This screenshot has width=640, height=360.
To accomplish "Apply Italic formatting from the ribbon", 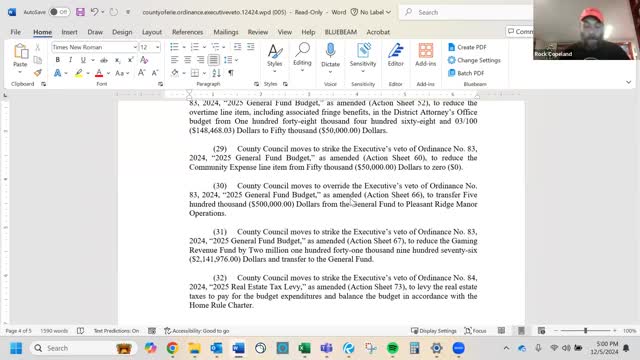I will (x=70, y=60).
